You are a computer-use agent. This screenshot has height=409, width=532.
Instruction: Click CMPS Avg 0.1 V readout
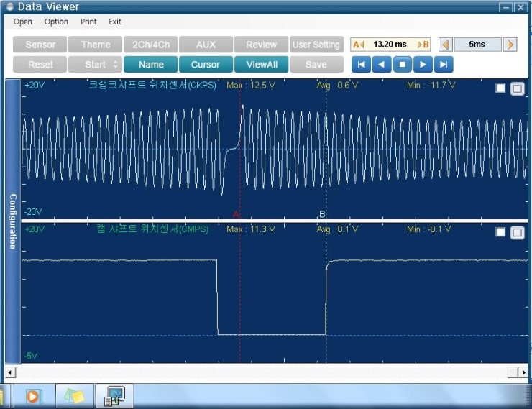pyautogui.click(x=337, y=229)
